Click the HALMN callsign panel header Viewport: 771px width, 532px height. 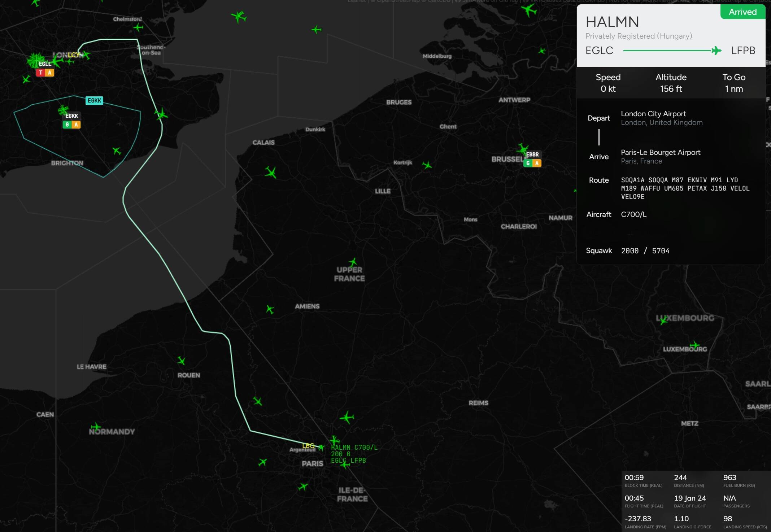612,22
